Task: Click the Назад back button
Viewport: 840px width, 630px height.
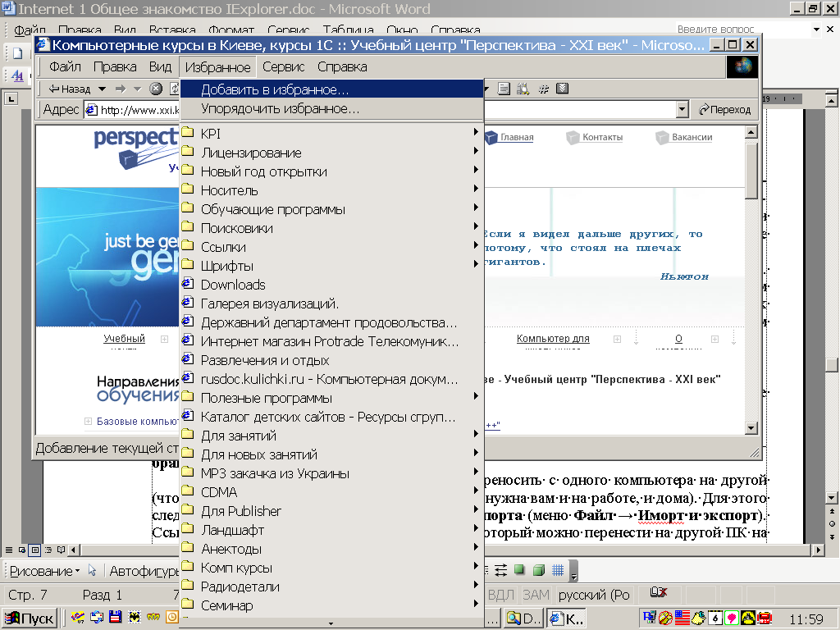Action: click(x=69, y=89)
